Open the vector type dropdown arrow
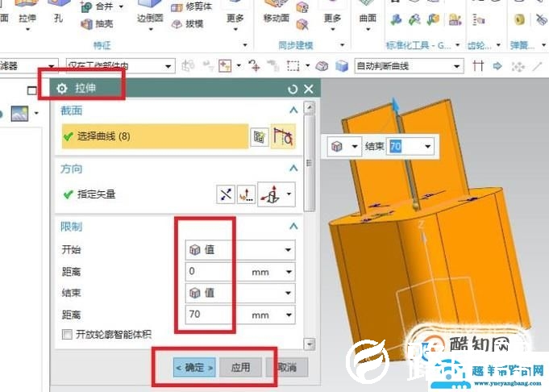 289,194
